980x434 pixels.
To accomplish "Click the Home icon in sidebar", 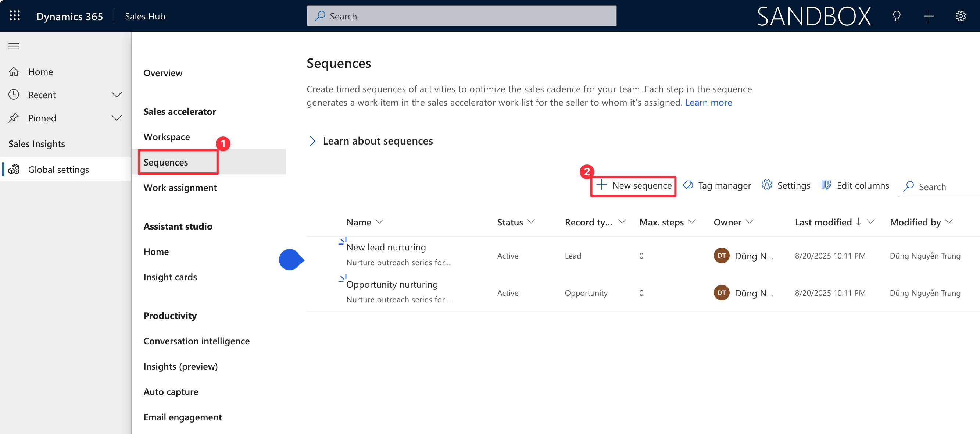I will 14,72.
